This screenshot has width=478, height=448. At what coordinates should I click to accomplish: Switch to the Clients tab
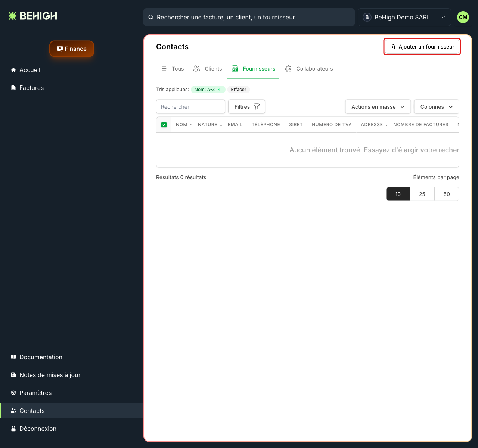(x=208, y=69)
